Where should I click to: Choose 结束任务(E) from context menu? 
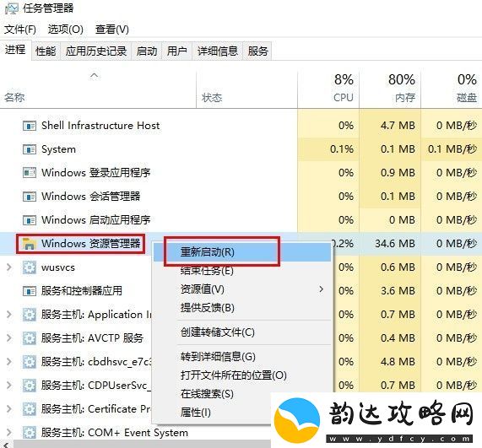[x=242, y=271]
